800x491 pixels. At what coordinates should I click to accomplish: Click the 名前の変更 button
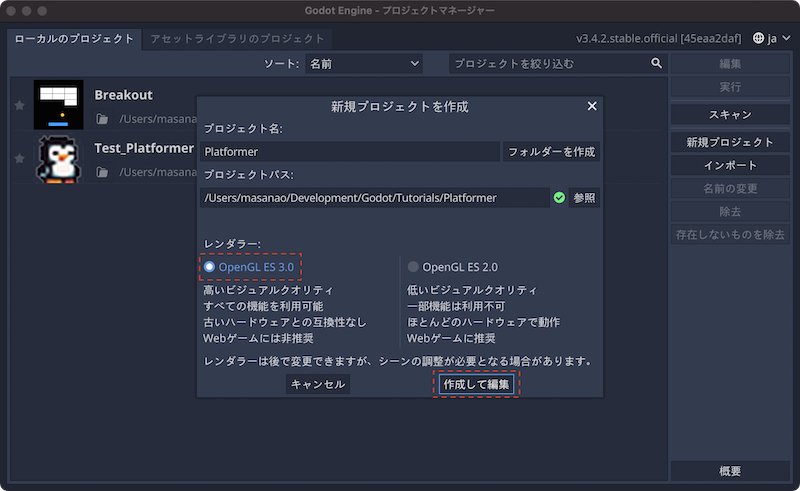tap(730, 188)
